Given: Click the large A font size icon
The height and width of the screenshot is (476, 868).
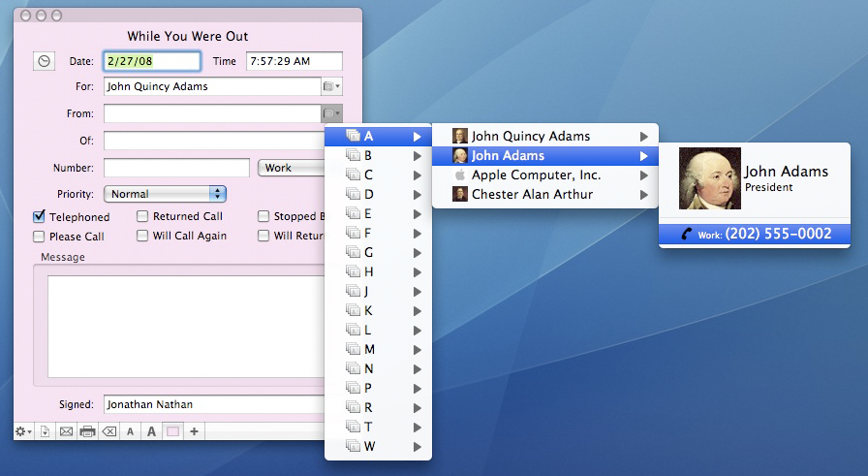Looking at the screenshot, I should pos(151,431).
